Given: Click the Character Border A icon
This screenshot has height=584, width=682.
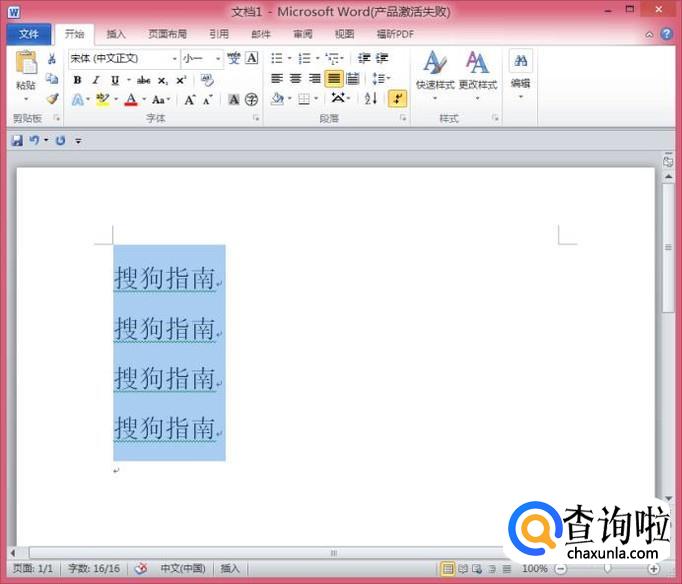Looking at the screenshot, I should pos(252,58).
